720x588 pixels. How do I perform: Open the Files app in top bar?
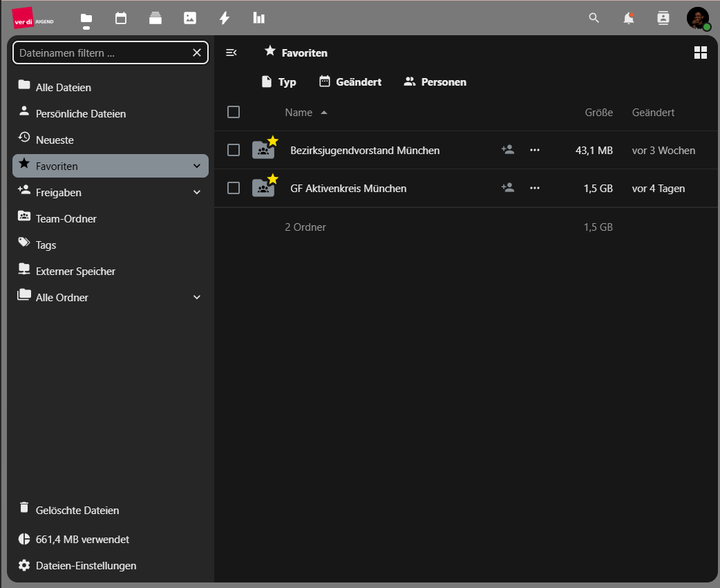(x=86, y=19)
